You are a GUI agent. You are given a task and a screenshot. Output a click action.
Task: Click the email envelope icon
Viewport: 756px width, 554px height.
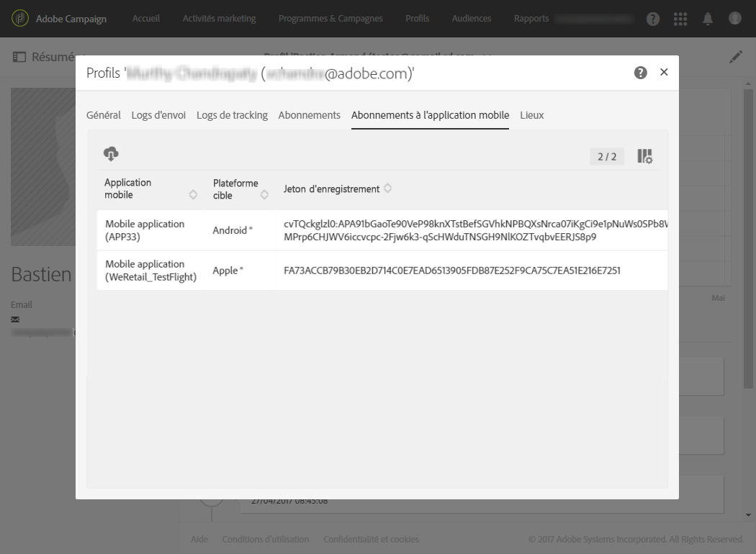pyautogui.click(x=15, y=319)
